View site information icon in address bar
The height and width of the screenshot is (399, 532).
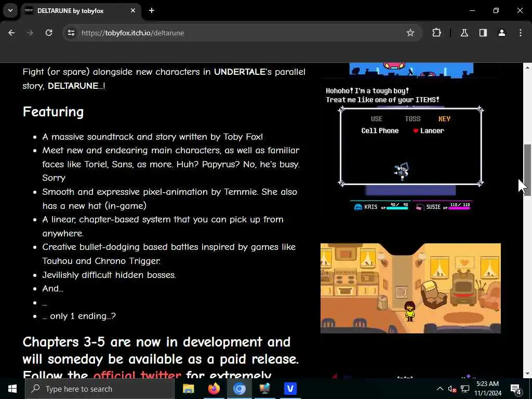coord(71,33)
